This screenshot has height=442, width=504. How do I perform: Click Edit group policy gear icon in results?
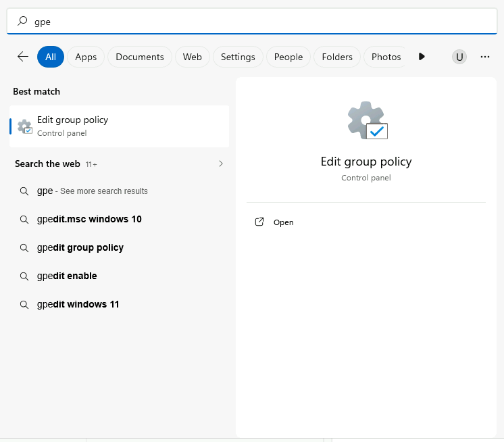pyautogui.click(x=25, y=126)
